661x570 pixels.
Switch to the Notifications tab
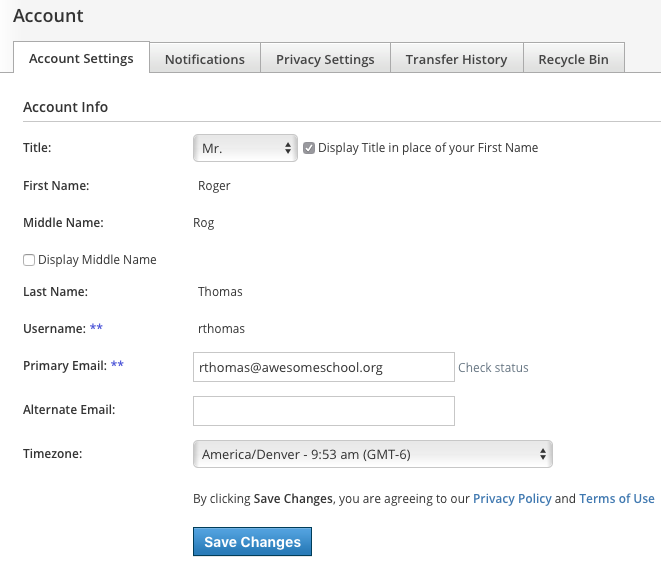[205, 59]
